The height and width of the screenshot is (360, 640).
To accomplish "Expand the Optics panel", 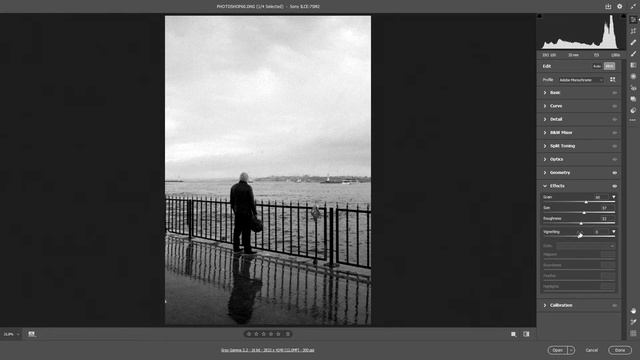I will (x=545, y=159).
